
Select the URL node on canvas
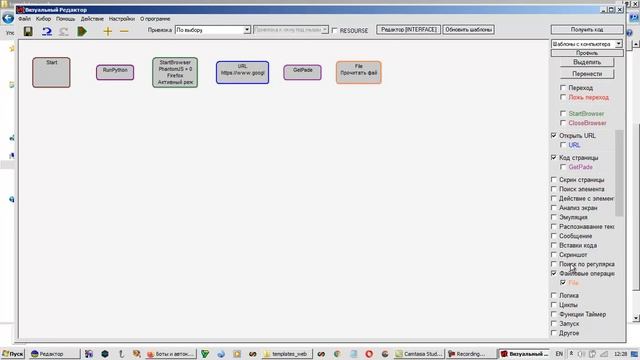pos(242,72)
